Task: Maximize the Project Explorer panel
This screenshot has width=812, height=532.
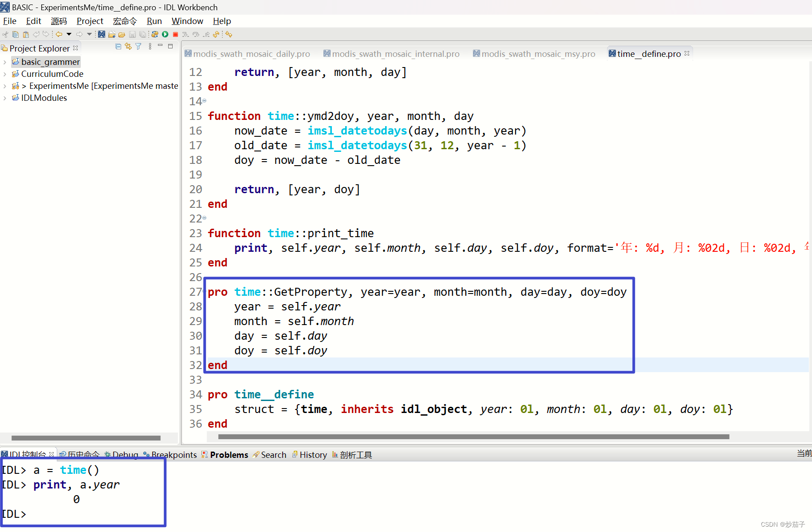Action: [170, 46]
